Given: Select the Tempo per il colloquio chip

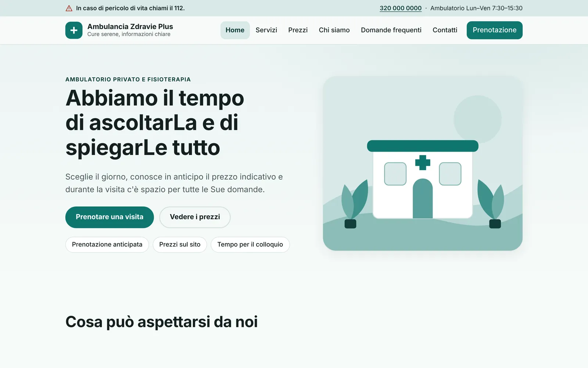Looking at the screenshot, I should pyautogui.click(x=250, y=245).
